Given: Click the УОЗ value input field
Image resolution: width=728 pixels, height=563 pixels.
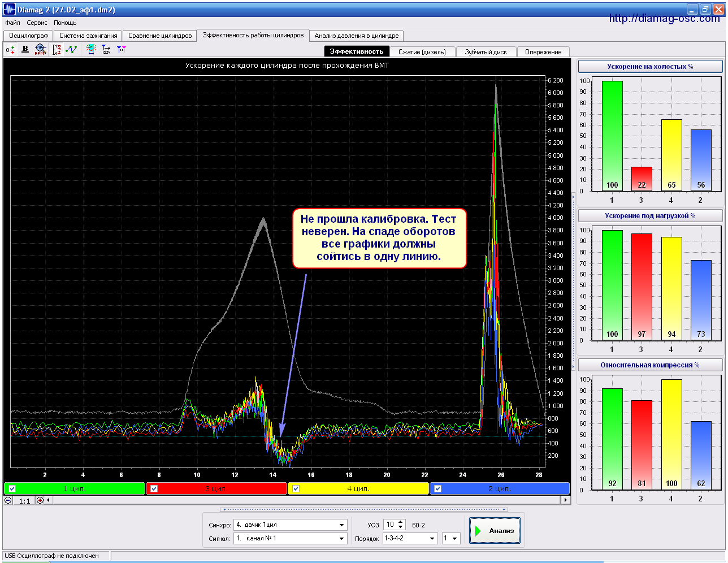Looking at the screenshot, I should click(x=391, y=525).
